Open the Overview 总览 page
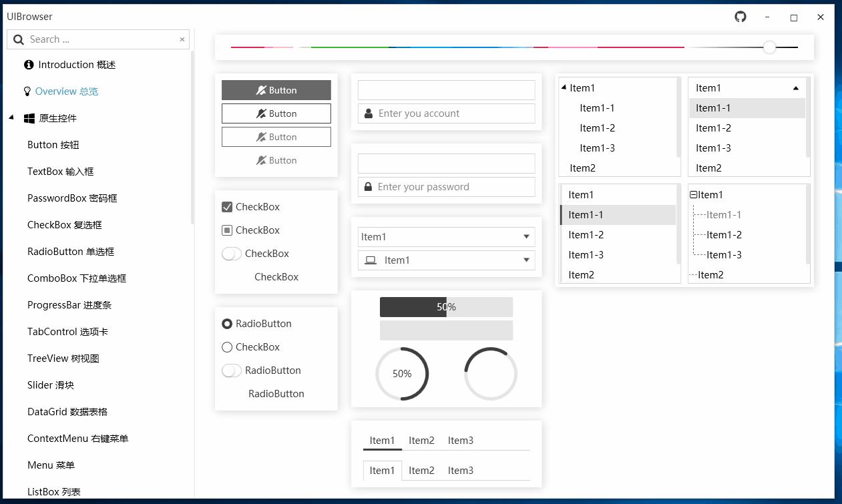Image resolution: width=842 pixels, height=504 pixels. coord(67,91)
